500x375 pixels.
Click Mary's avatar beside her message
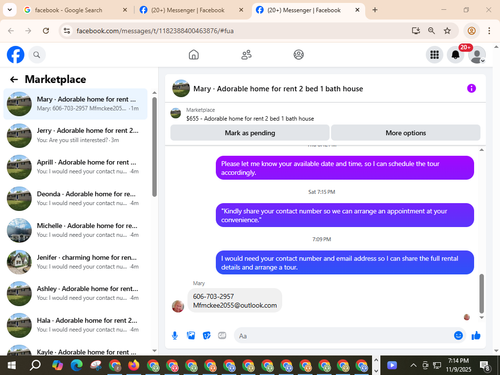click(x=178, y=306)
